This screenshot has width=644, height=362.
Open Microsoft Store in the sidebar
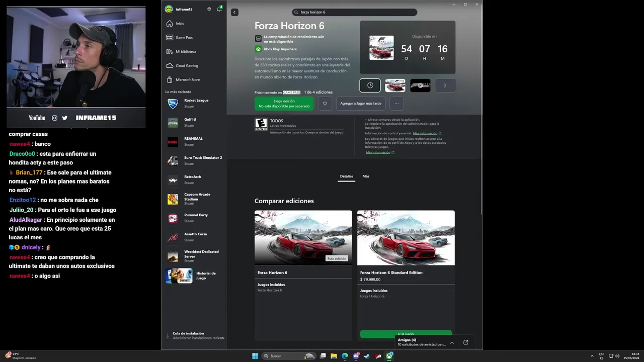click(194, 79)
